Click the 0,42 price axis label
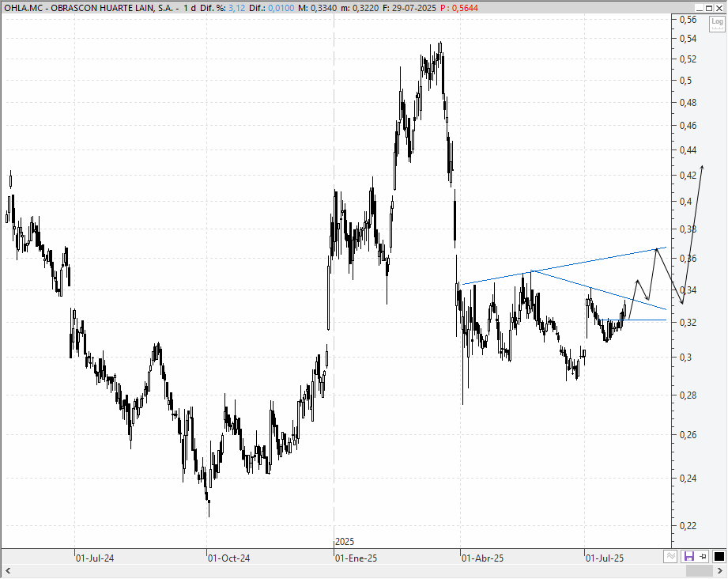This screenshot has height=579, width=728. (688, 175)
